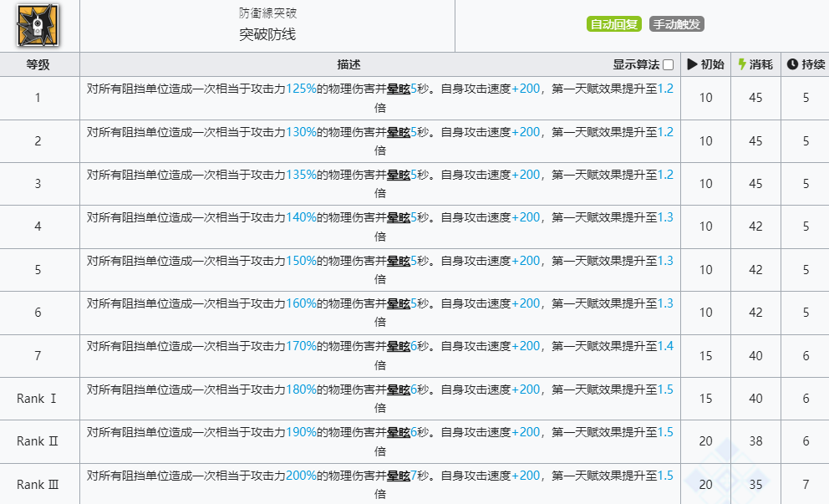Viewport: 829px width, 504px height.
Task: Click initial SP 20 in Rank Ⅱ row
Action: 706,441
